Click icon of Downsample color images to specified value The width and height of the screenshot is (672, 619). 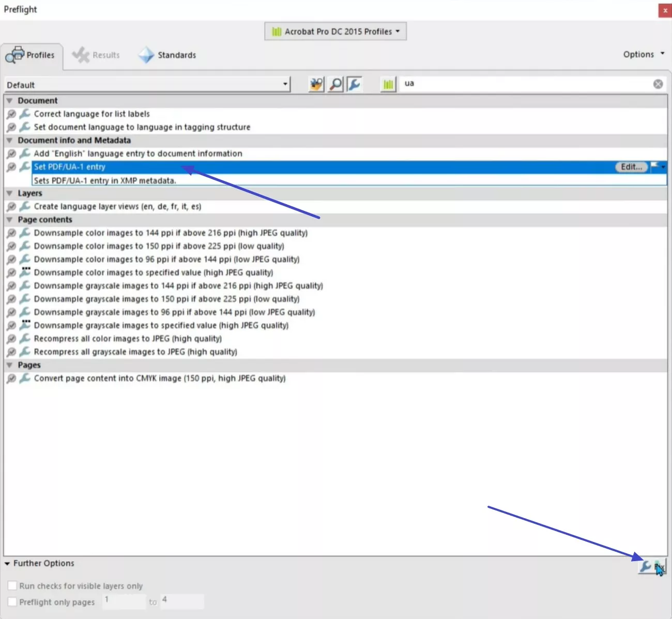(24, 272)
